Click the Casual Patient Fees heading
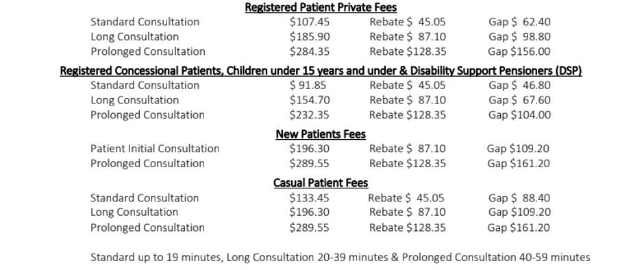 [321, 183]
